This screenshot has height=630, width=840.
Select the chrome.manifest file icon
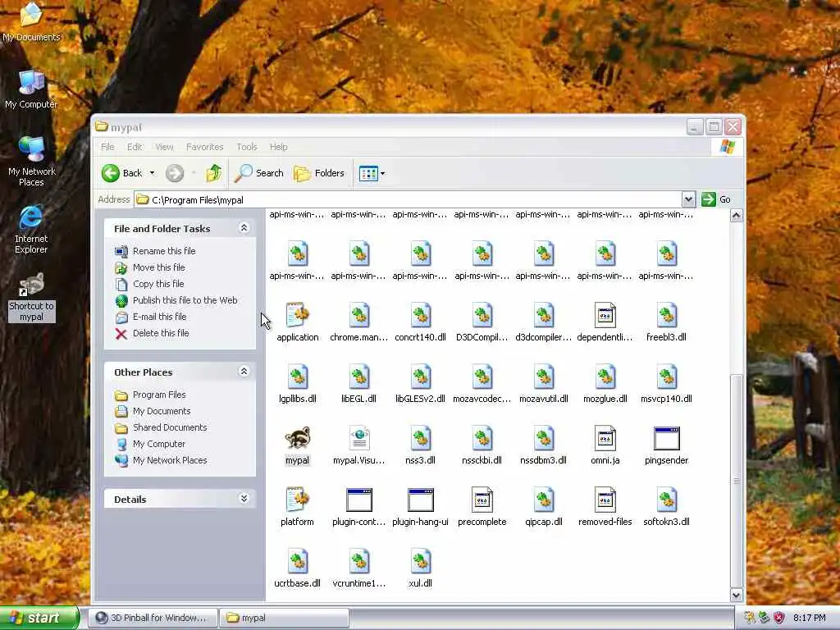[x=359, y=315]
